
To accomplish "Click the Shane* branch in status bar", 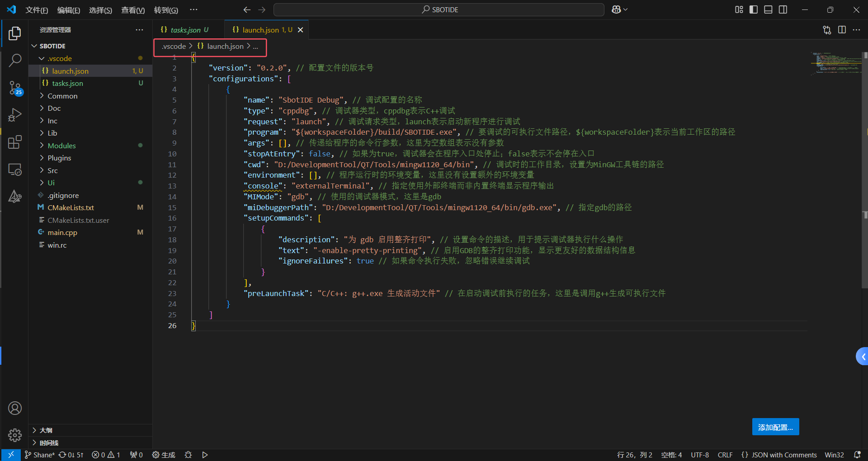I will (x=39, y=455).
